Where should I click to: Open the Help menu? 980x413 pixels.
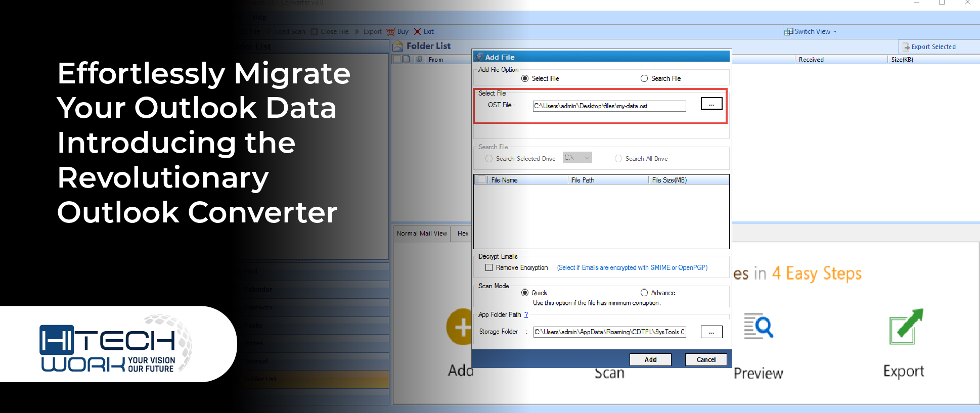point(259,17)
